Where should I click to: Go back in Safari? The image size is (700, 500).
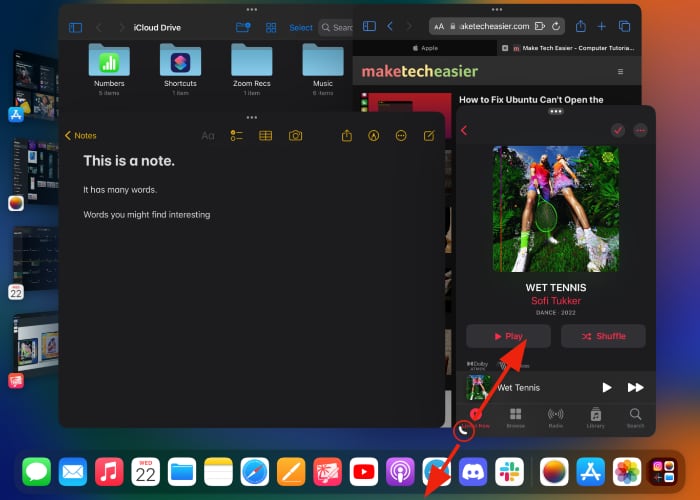[x=390, y=26]
